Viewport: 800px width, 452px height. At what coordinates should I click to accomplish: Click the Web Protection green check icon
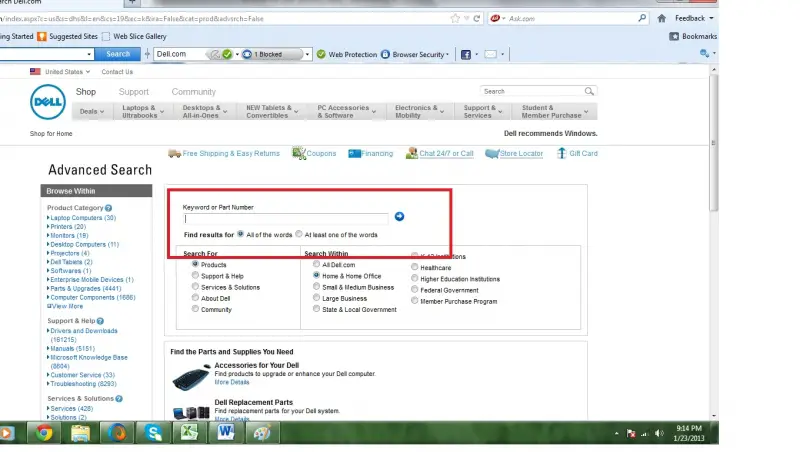[x=321, y=54]
